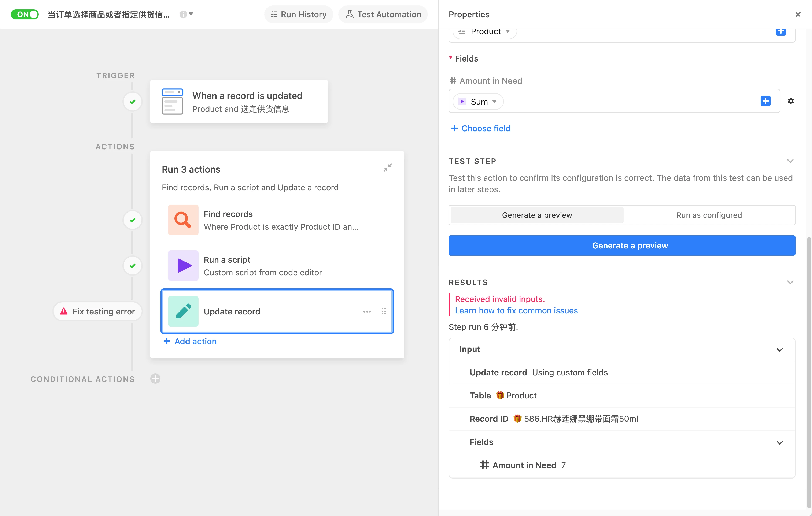Screen dimensions: 812x516
Task: Collapse the Run 3 actions group
Action: coord(387,168)
